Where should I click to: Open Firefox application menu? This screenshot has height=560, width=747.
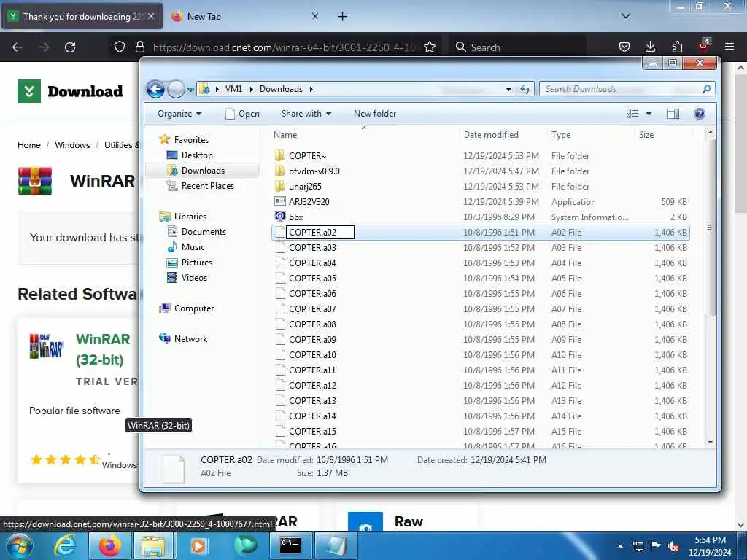pos(729,47)
